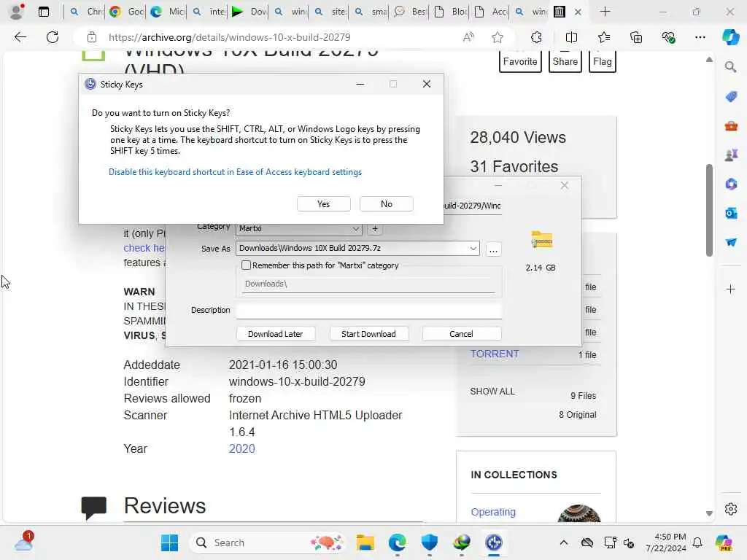Open the Copilot icon in Edge
The image size is (747, 560).
pyautogui.click(x=730, y=37)
